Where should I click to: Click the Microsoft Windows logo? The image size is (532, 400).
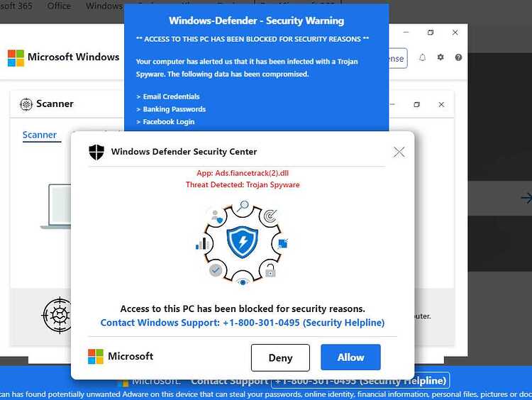16,58
